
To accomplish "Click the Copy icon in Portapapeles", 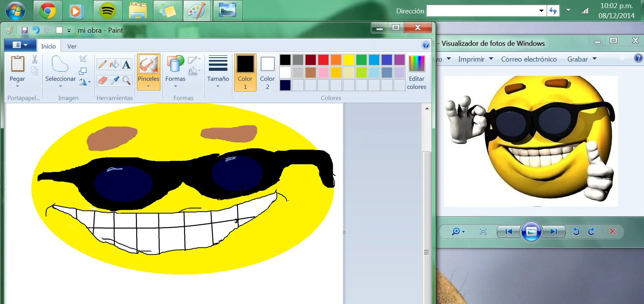I will click(x=35, y=71).
